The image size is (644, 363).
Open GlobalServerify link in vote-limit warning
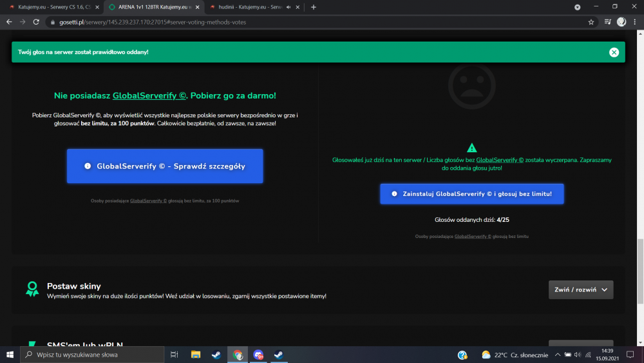pyautogui.click(x=500, y=160)
